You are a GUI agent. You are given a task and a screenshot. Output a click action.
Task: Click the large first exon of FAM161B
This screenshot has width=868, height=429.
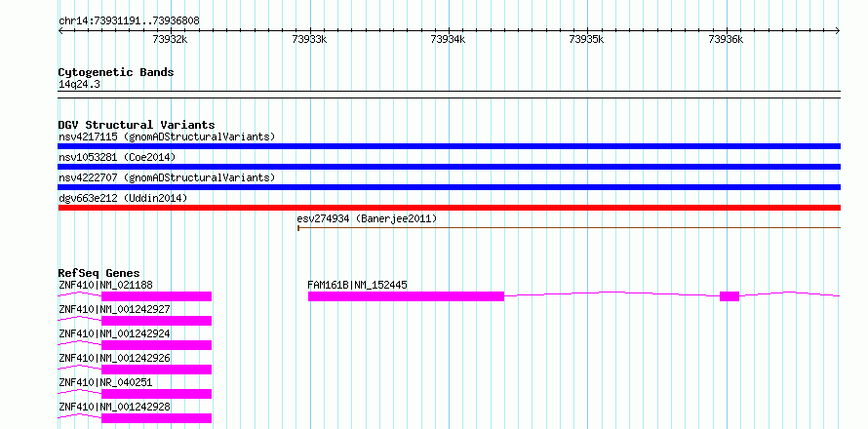coord(407,296)
